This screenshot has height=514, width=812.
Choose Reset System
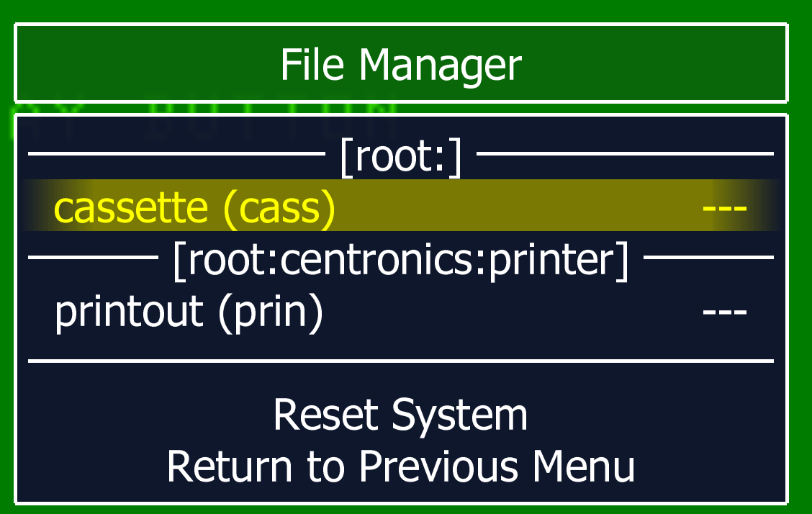(x=400, y=415)
